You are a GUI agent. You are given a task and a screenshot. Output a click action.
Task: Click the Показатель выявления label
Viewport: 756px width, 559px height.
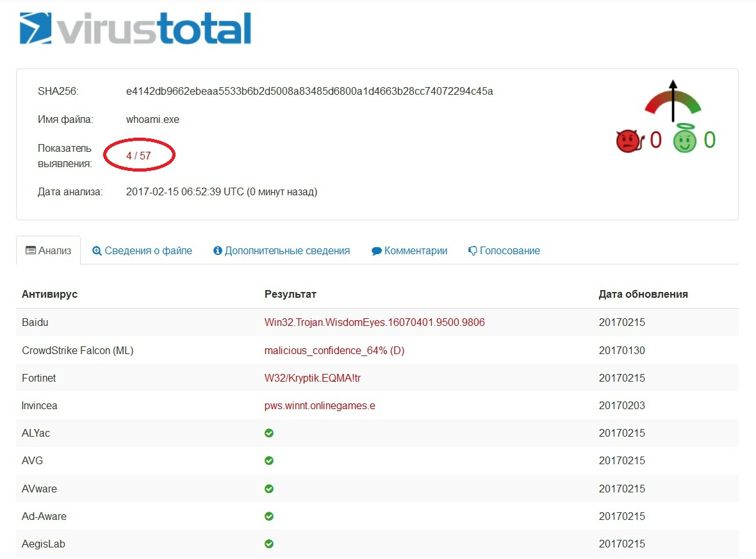tap(65, 156)
